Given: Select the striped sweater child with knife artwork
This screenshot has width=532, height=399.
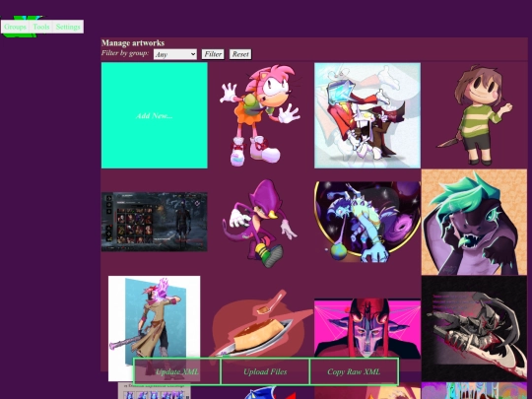Looking at the screenshot, I should pyautogui.click(x=474, y=115).
